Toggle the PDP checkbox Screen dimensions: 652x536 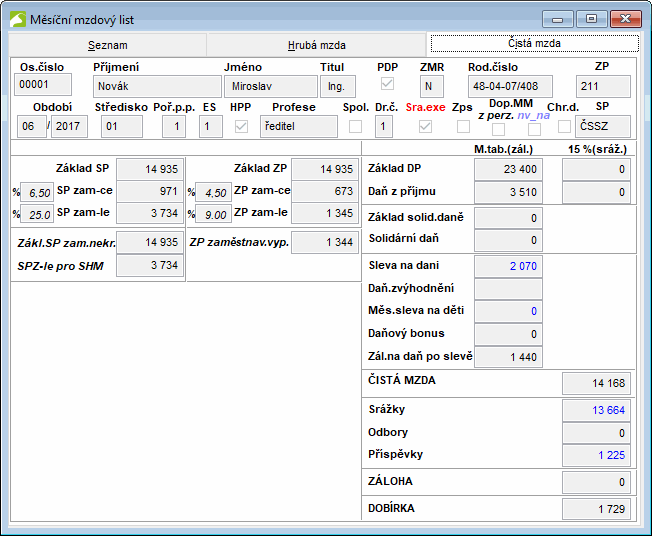387,84
